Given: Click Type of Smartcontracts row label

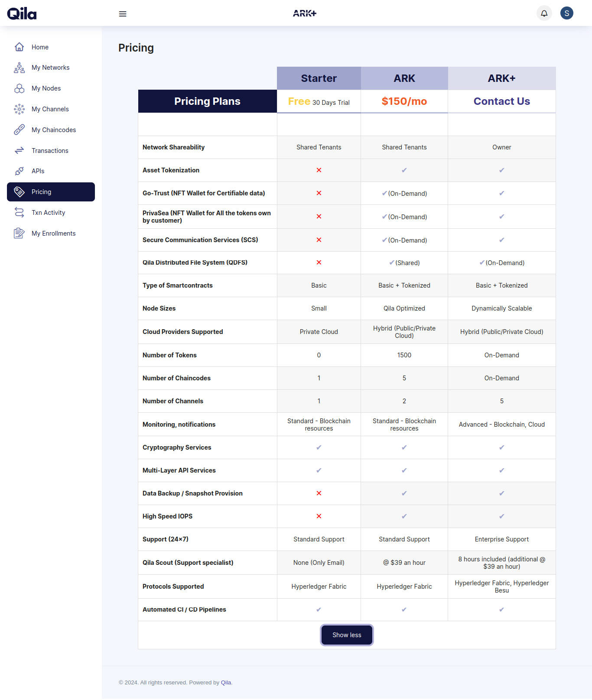Looking at the screenshot, I should (178, 285).
